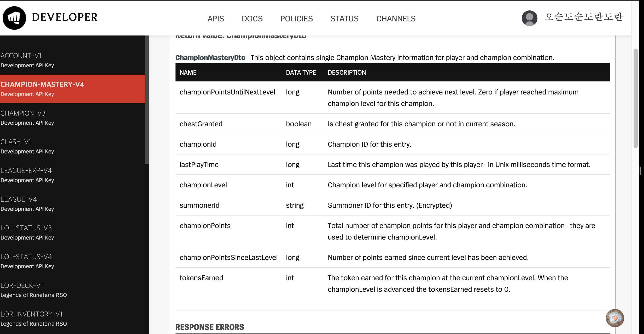Open the ACCOUNT-V1 API reference
The width and height of the screenshot is (644, 334).
point(22,56)
